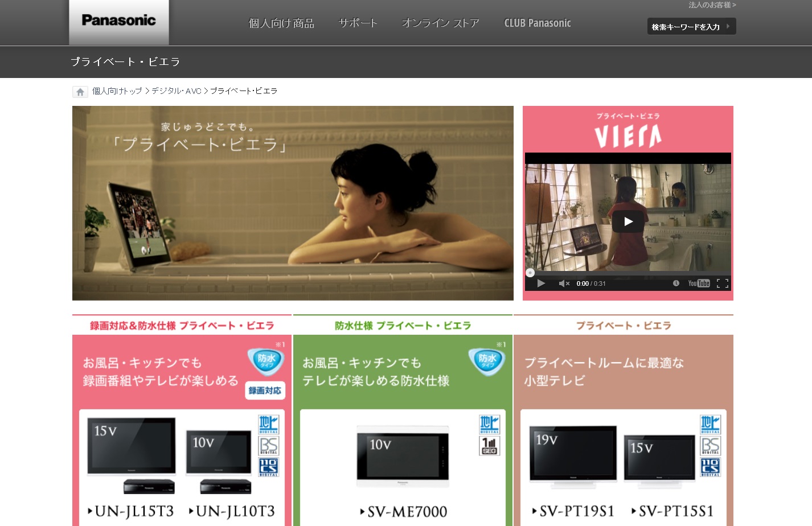Click the 15V TV image in pink panel
The width and height of the screenshot is (812, 526).
coord(132,447)
